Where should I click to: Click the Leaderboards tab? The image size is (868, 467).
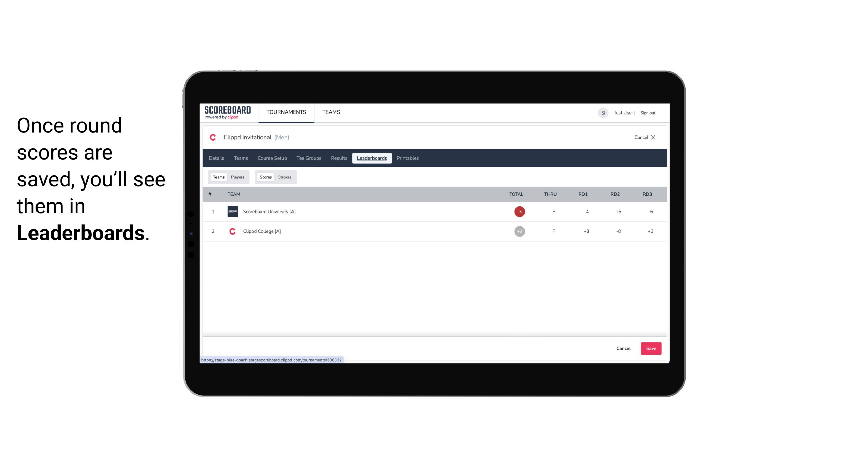click(x=372, y=158)
